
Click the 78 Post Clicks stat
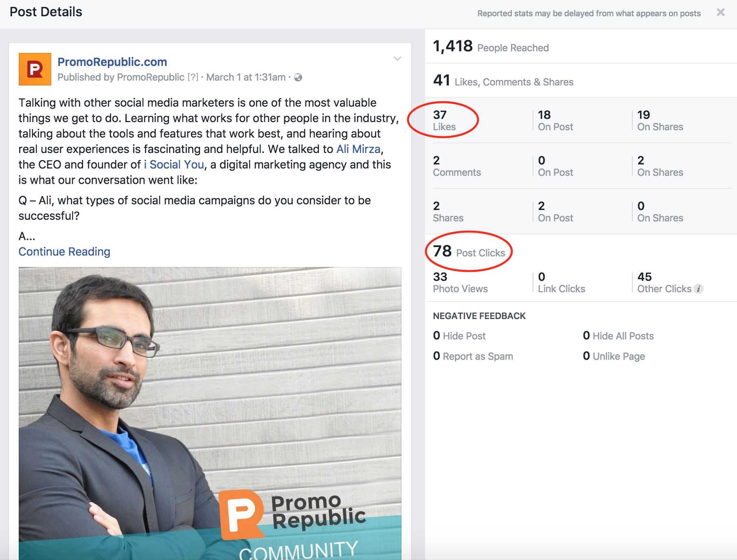point(469,252)
